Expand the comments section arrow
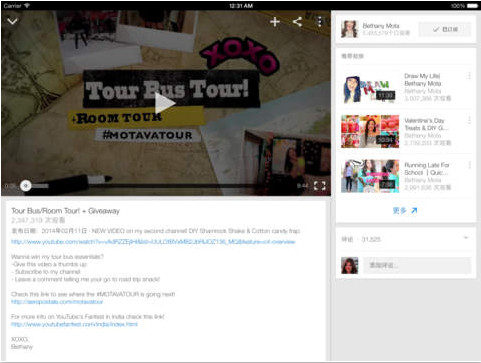Viewport: 481px width, 363px height. [466, 238]
